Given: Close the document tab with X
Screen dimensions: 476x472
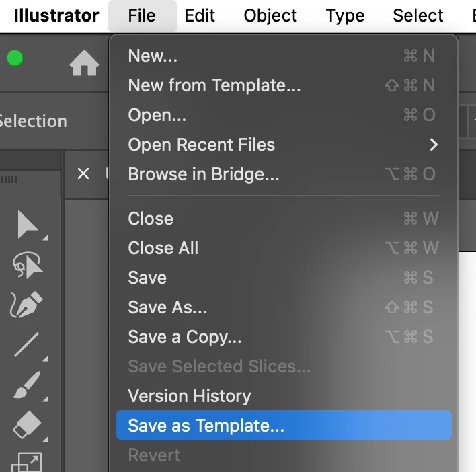Looking at the screenshot, I should click(x=83, y=174).
